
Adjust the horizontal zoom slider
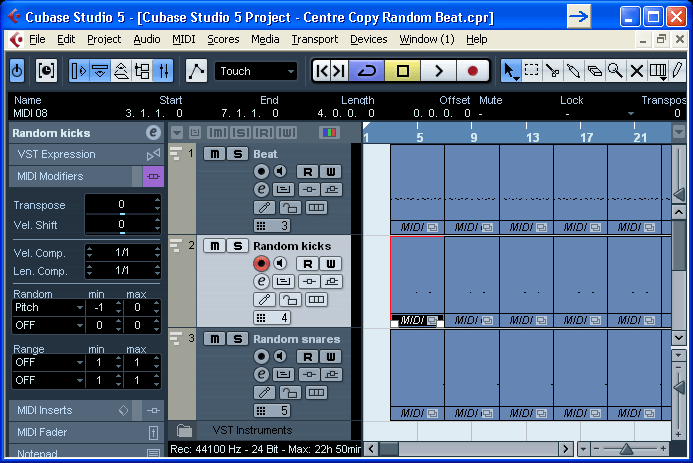[x=626, y=449]
